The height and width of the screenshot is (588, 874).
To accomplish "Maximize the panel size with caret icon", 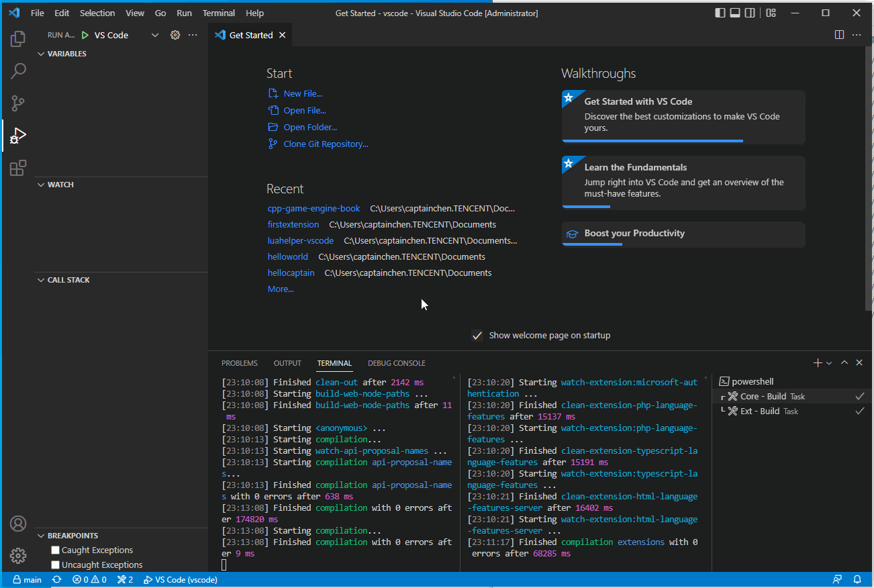I will click(x=844, y=362).
